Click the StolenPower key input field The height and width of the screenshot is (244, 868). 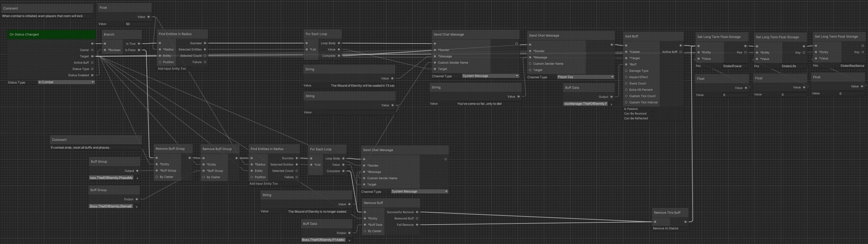pos(732,66)
